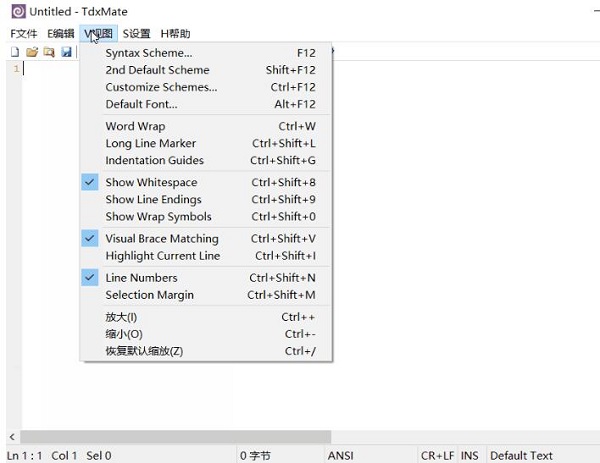Click the New file toolbar icon

(x=15, y=52)
